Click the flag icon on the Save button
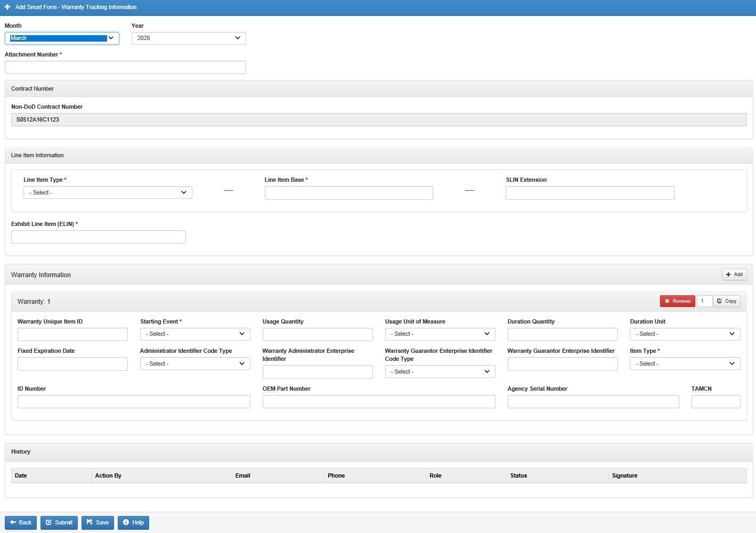The height and width of the screenshot is (533, 756). tap(90, 522)
